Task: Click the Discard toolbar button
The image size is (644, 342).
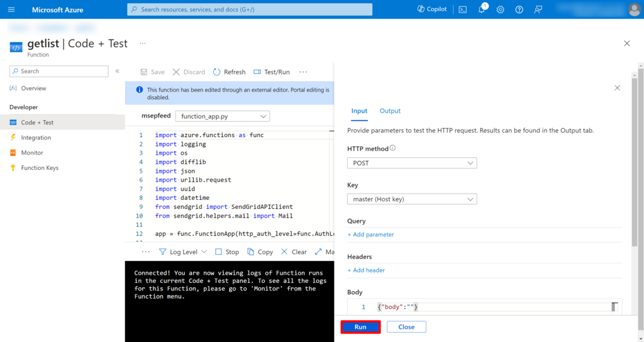Action: click(x=189, y=72)
